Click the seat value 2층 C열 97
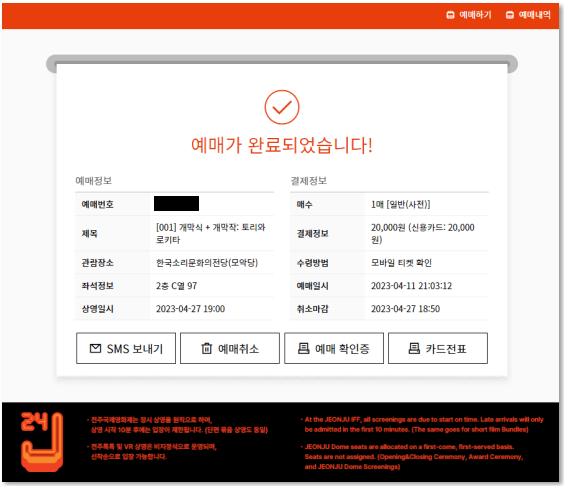This screenshot has width=564, height=486. 176,286
